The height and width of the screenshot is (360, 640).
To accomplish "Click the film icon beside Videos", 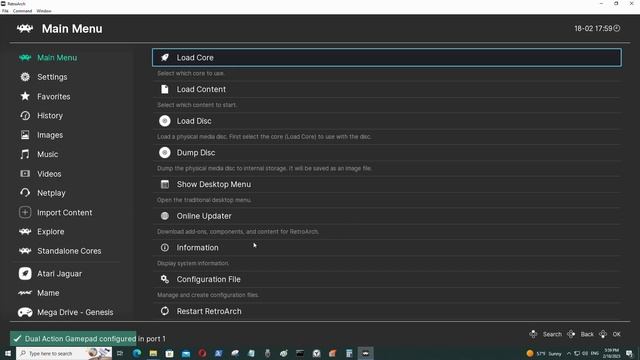I will click(x=25, y=173).
